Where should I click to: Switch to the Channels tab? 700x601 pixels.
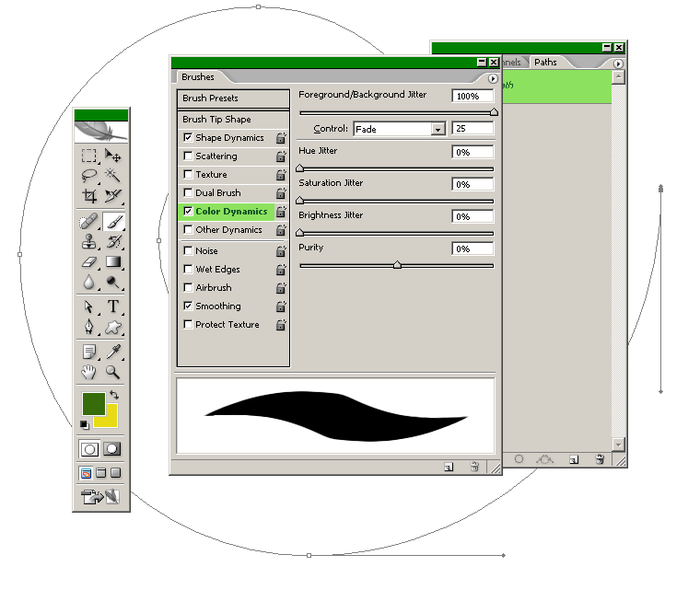point(511,62)
